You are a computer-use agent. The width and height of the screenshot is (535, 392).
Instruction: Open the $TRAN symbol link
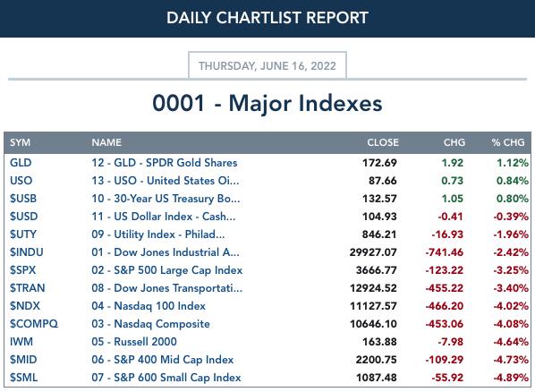click(28, 288)
